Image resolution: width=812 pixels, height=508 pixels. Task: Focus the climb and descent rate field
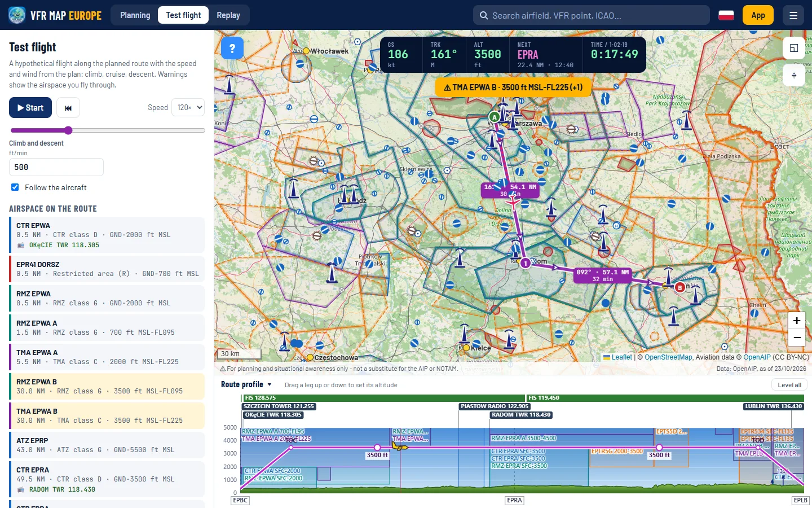coord(56,167)
